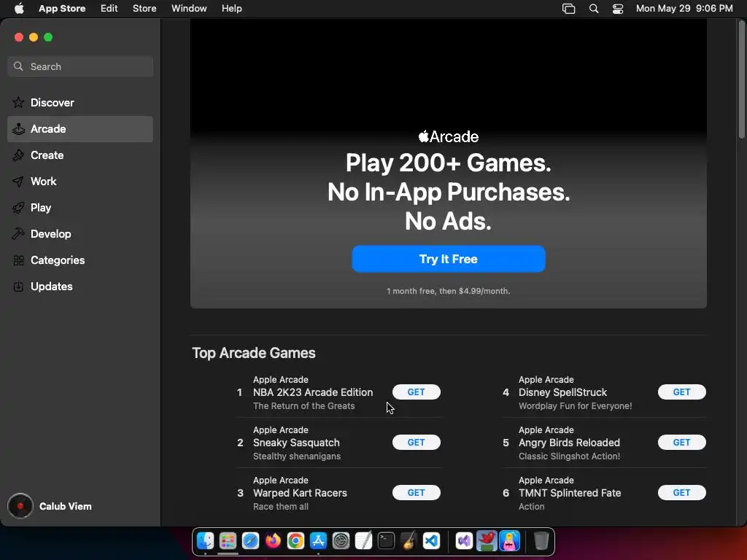Open purple Visual Studio icon in dock
This screenshot has height=560, width=747.
point(464,540)
